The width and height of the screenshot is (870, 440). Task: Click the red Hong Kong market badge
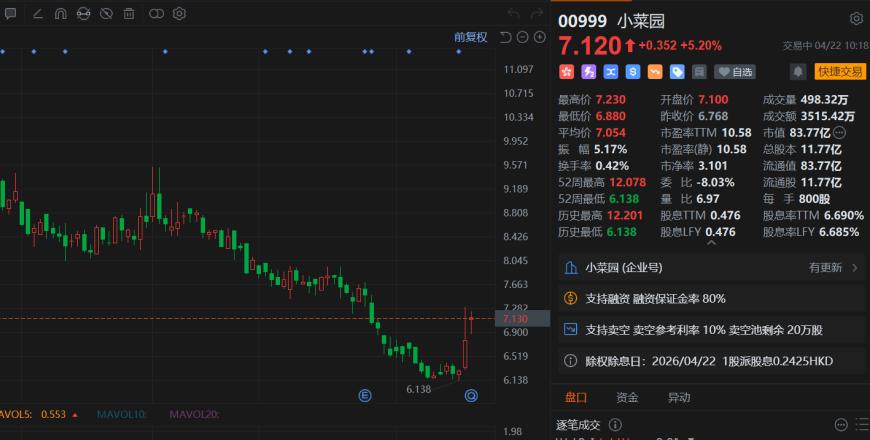566,72
